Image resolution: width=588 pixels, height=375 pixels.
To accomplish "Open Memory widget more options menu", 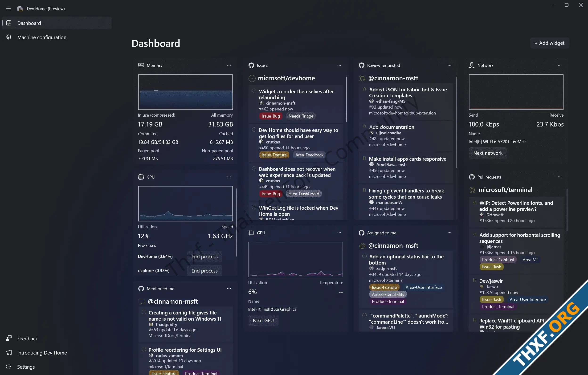I will (229, 65).
